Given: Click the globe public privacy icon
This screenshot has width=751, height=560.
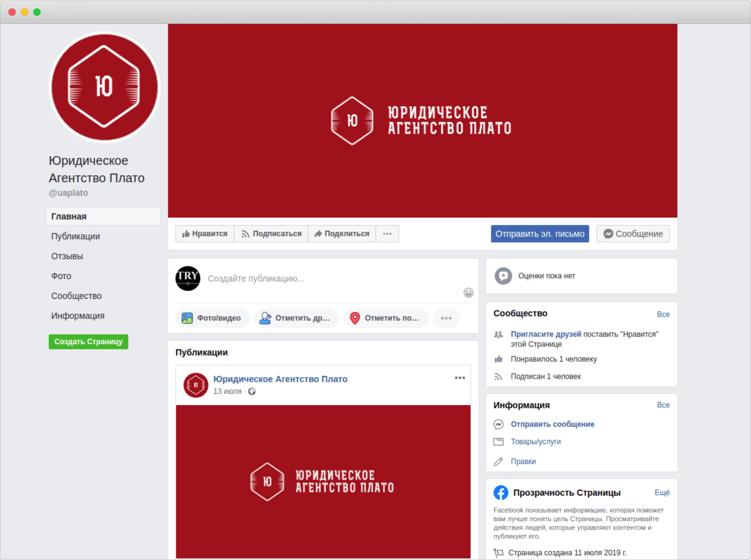Looking at the screenshot, I should [252, 391].
